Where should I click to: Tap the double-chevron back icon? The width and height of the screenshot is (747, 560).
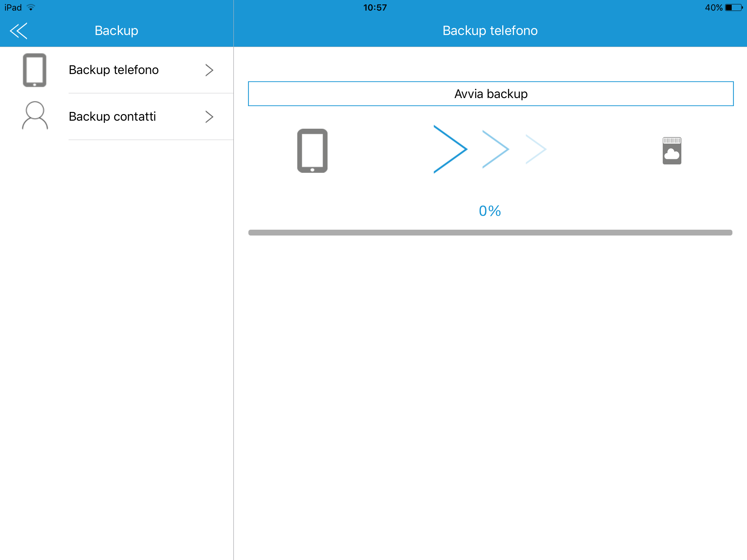[x=19, y=31]
